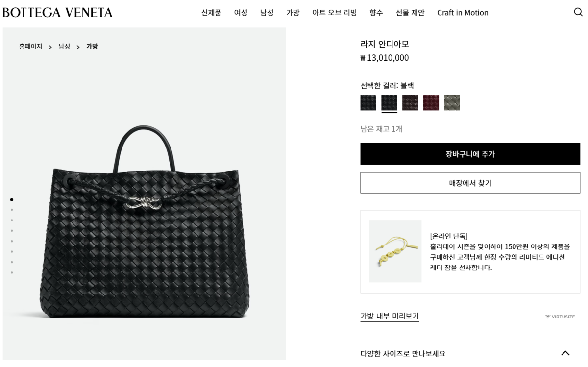Click the Bottega Veneta logo
The width and height of the screenshot is (588, 367).
tap(57, 13)
